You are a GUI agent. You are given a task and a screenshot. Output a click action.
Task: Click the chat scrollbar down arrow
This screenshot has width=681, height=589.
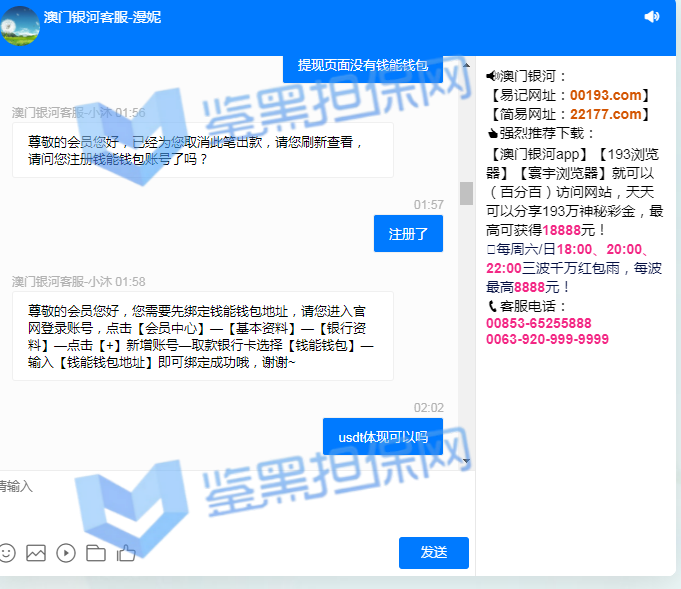(x=466, y=460)
